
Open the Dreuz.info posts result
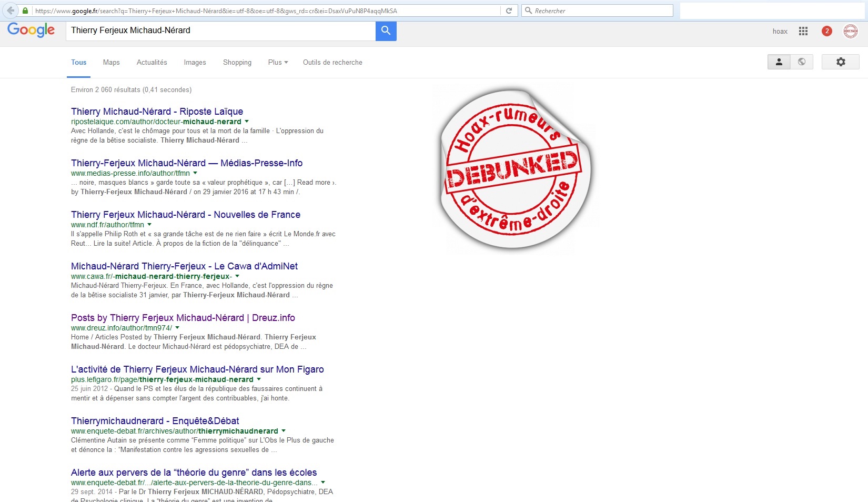click(183, 318)
